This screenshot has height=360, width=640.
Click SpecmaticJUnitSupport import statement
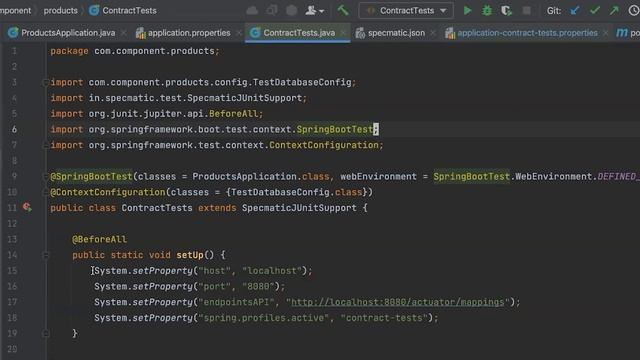178,98
